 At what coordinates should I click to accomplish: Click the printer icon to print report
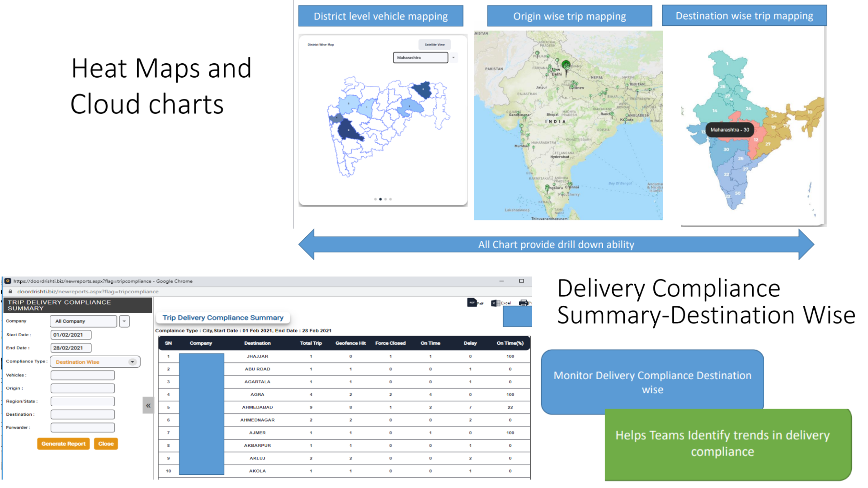pyautogui.click(x=524, y=303)
